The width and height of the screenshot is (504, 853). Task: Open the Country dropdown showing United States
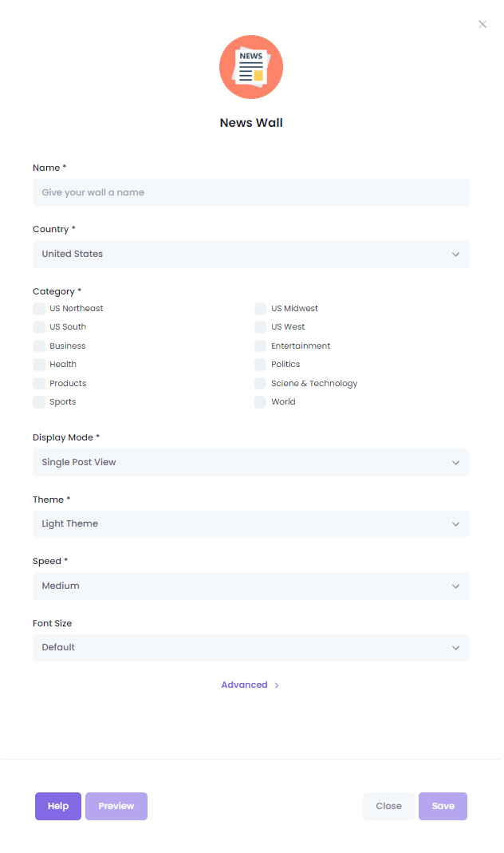[251, 254]
